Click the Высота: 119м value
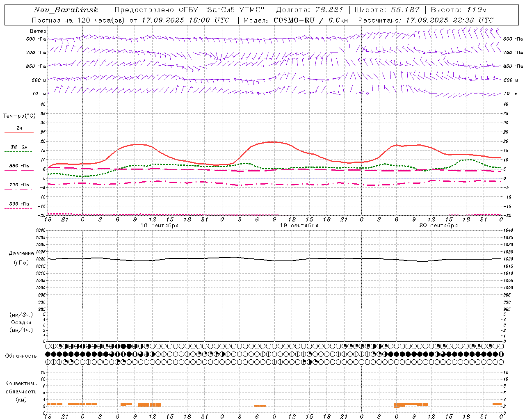 [459, 10]
